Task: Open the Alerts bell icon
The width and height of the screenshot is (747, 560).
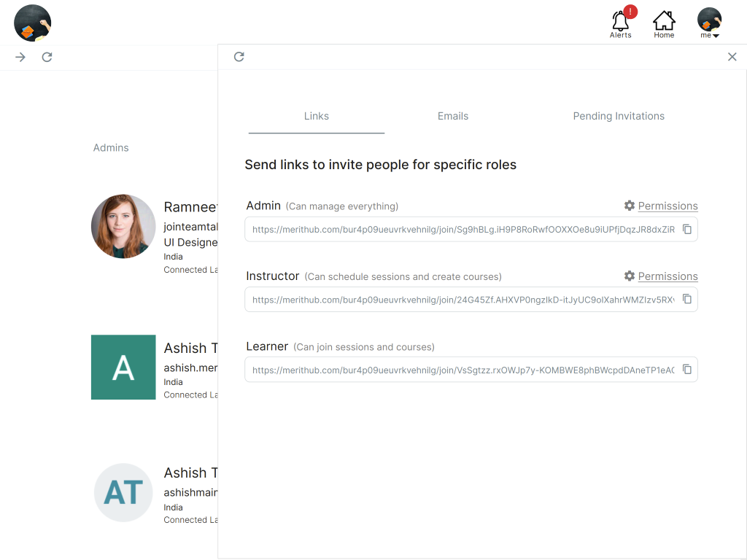Action: point(620,23)
